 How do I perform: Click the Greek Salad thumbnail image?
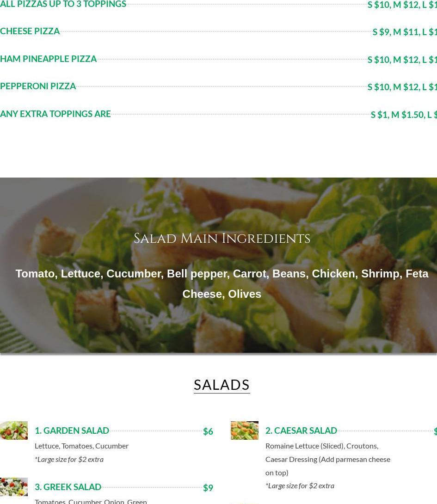(14, 487)
